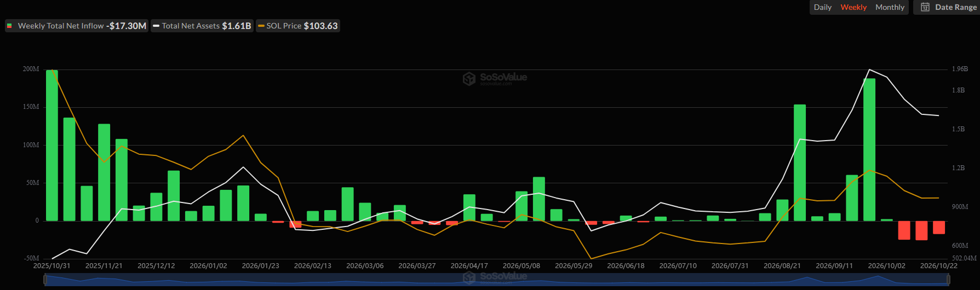Click the 1.5B right axis label

958,129
